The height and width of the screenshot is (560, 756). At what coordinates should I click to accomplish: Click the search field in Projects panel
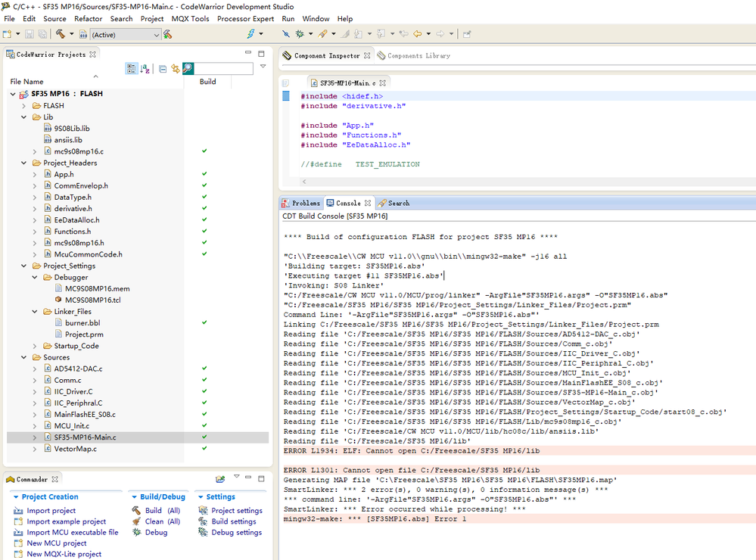point(223,69)
